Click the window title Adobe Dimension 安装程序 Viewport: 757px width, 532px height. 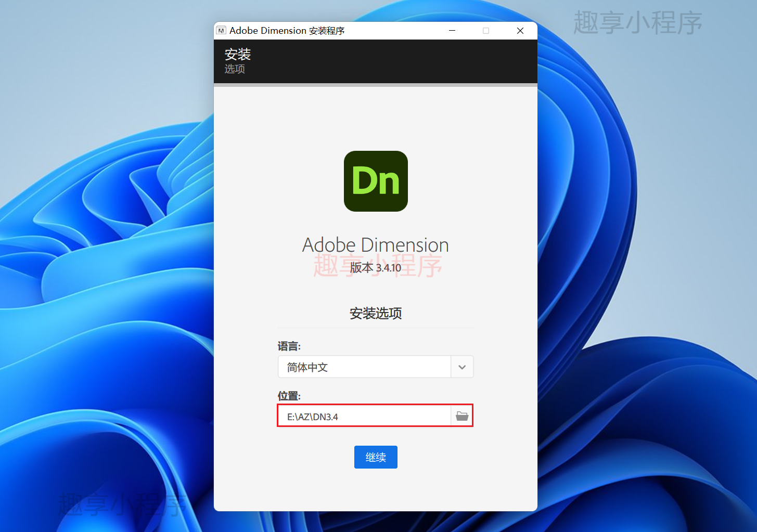click(x=287, y=31)
